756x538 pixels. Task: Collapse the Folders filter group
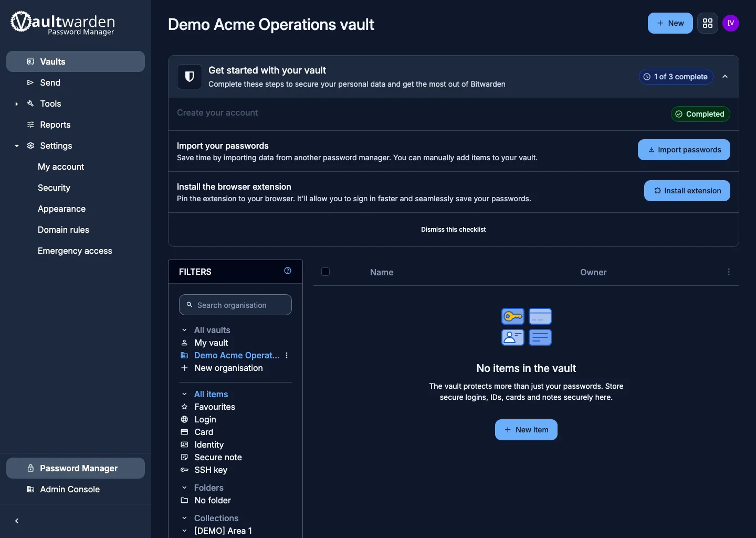tap(184, 488)
